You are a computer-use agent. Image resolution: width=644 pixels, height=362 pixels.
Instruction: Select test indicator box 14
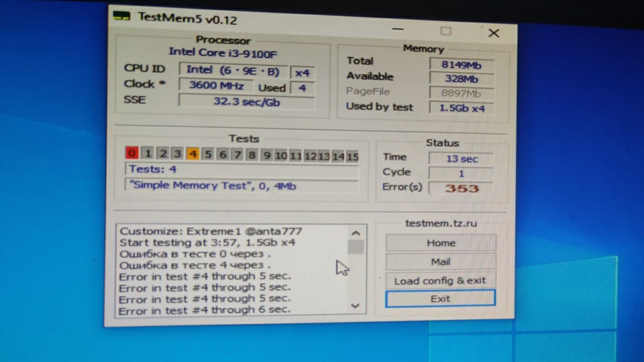(x=338, y=156)
